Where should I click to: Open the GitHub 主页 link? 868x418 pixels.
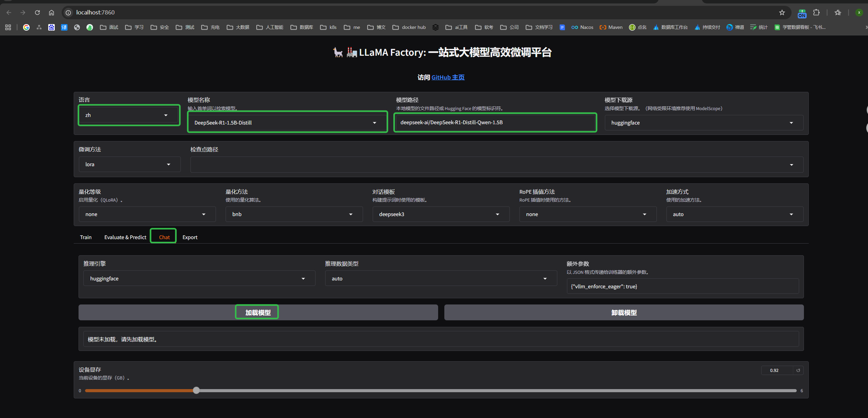448,77
